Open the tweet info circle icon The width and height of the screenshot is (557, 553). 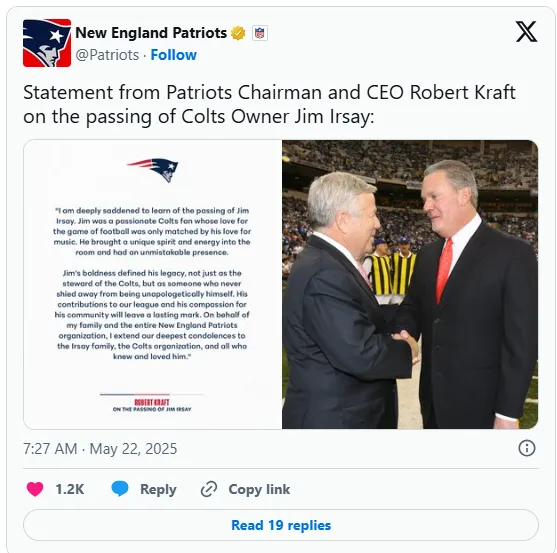point(526,448)
